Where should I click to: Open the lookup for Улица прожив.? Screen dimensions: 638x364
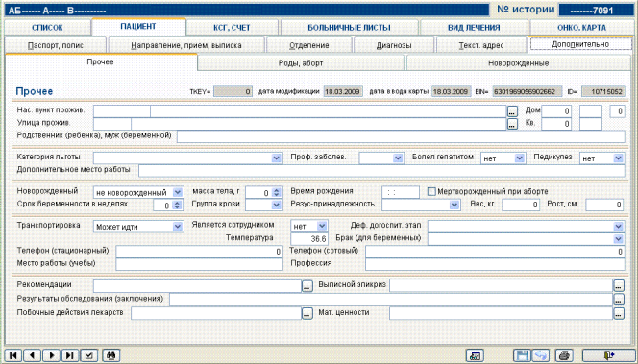click(512, 124)
